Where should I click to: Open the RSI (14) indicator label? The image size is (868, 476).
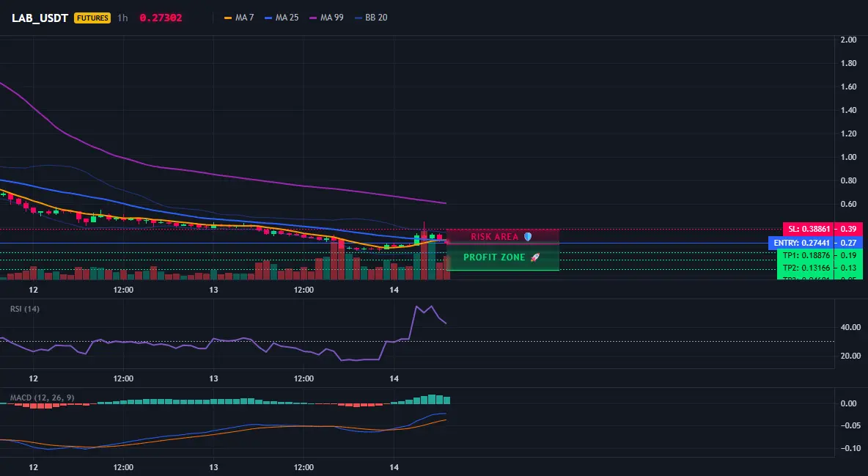click(x=25, y=309)
